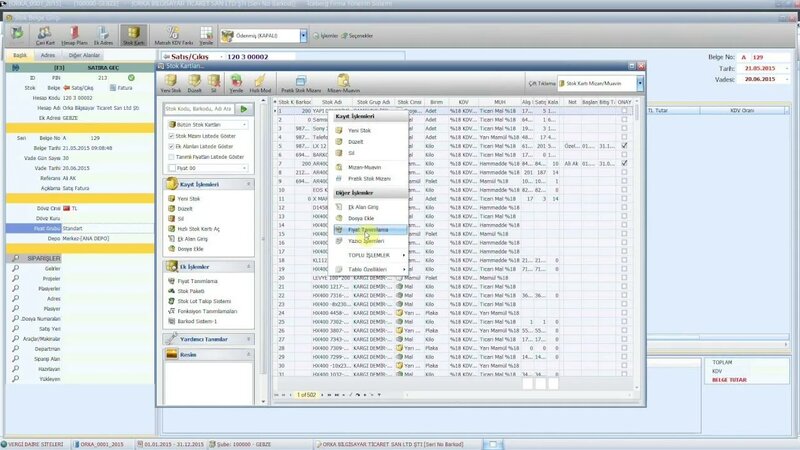The image size is (800, 450).
Task: Click the İşlemler icon in top toolbar
Action: [x=316, y=36]
